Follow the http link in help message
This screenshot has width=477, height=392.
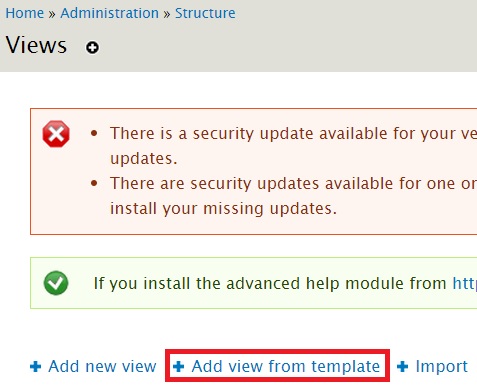click(x=465, y=283)
